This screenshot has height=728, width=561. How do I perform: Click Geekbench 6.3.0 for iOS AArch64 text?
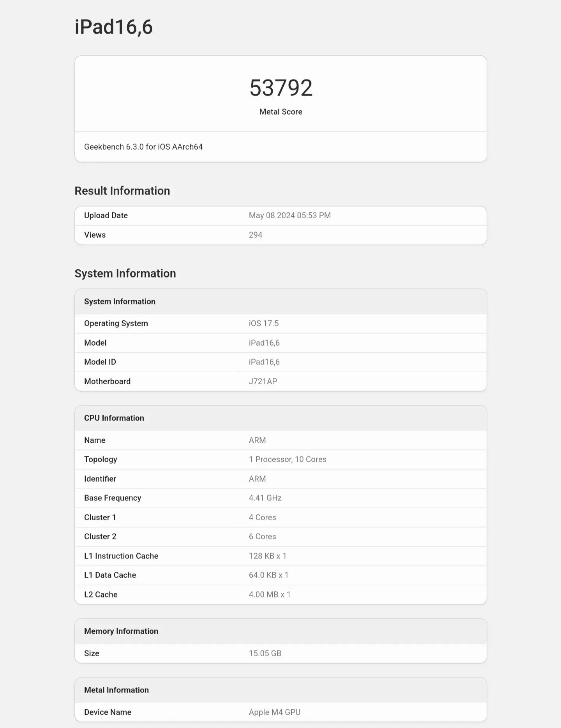click(143, 147)
